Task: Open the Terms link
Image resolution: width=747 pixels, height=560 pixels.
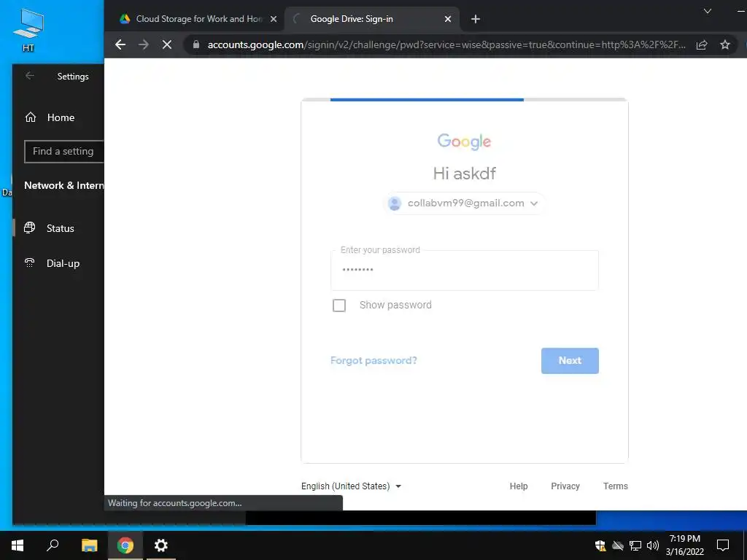Action: [x=616, y=486]
